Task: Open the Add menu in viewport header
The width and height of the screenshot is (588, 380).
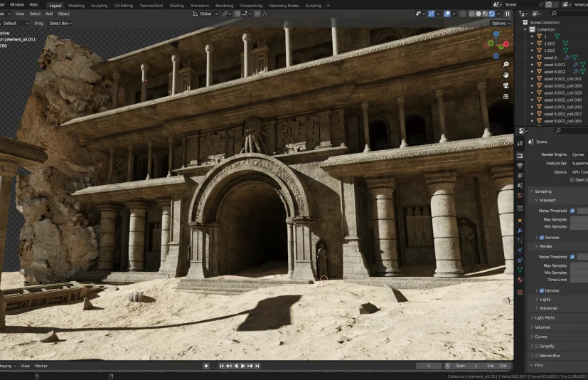Action: pyautogui.click(x=49, y=14)
